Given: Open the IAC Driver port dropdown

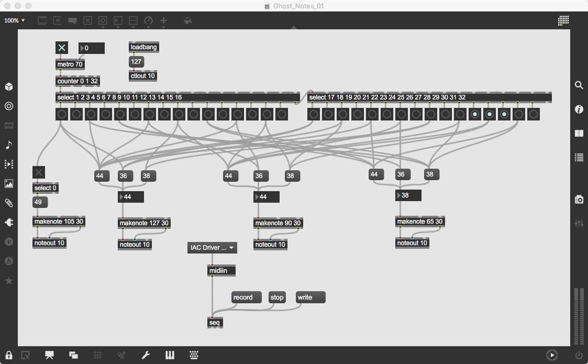Looking at the screenshot, I should click(212, 248).
